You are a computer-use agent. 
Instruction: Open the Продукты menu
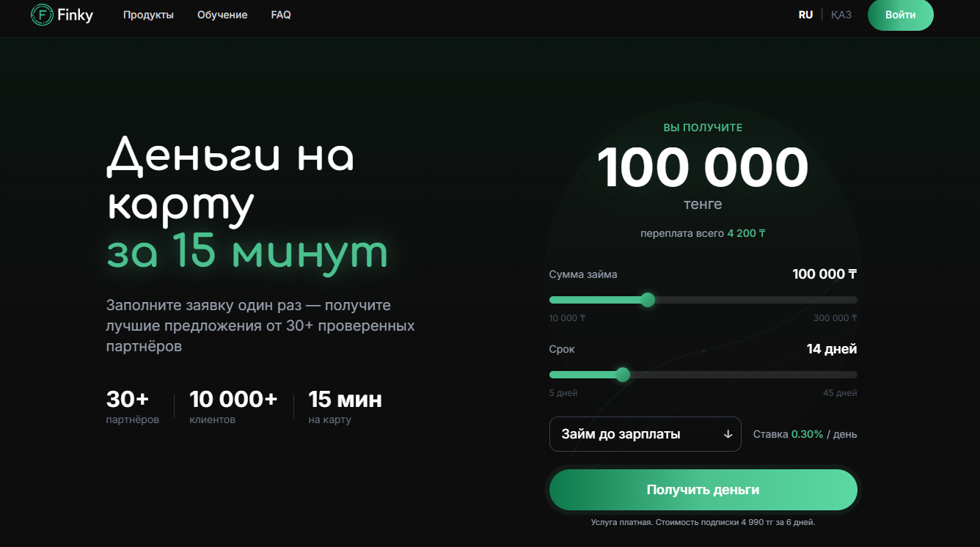click(x=148, y=15)
